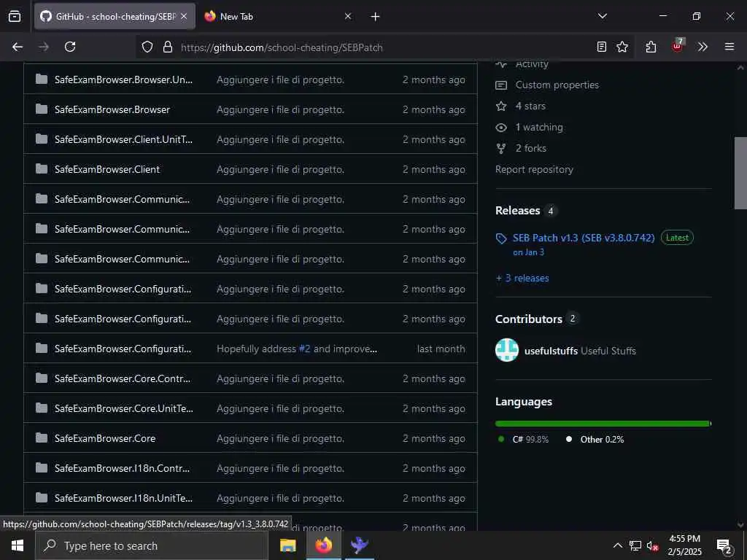The image size is (747, 560).
Task: Click the Custom properties icon
Action: 501,85
